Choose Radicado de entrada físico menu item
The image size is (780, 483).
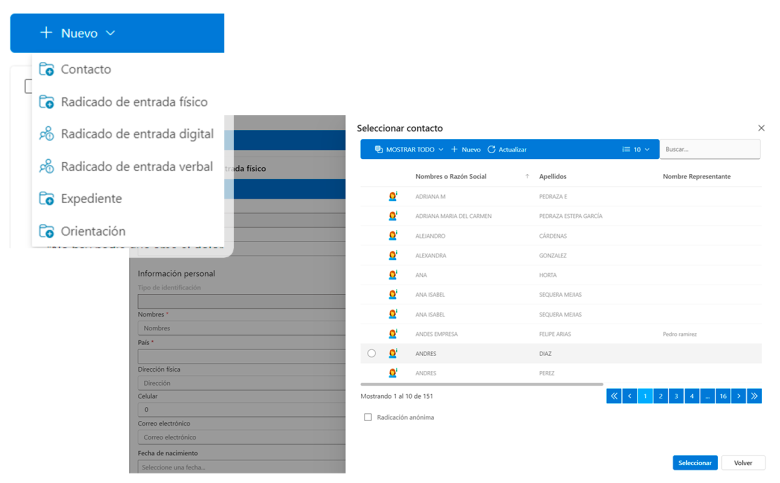click(x=134, y=102)
